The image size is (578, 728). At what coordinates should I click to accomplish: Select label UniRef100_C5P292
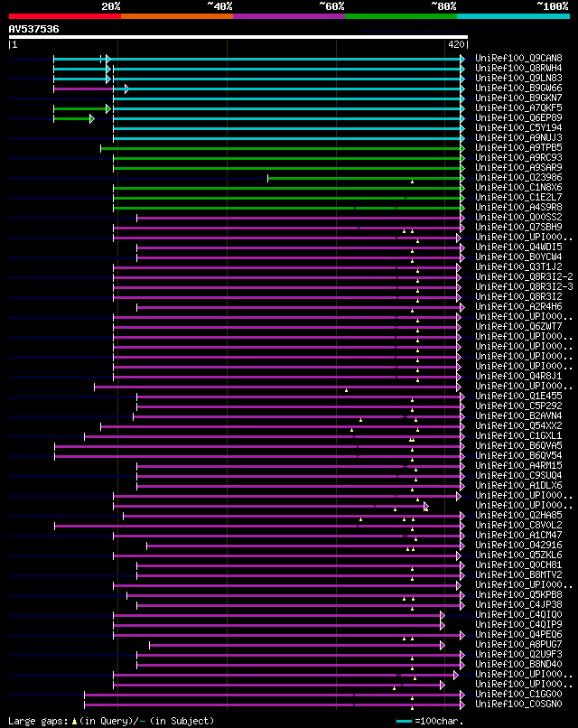(x=518, y=406)
